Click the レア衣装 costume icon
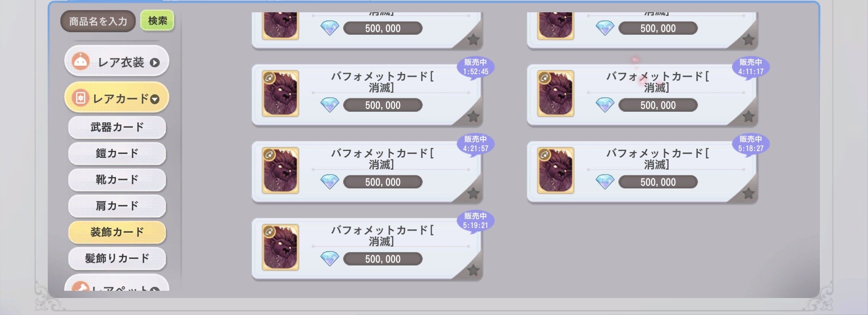868x315 pixels. 81,61
